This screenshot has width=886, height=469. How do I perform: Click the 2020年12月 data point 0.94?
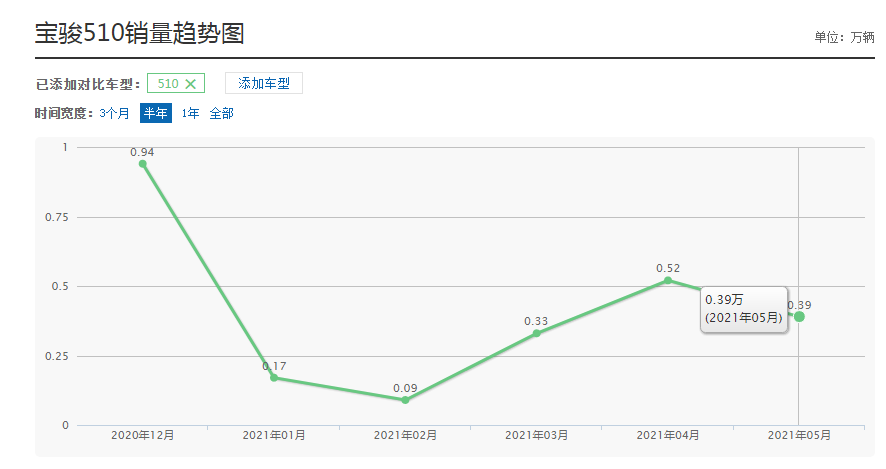(x=142, y=164)
